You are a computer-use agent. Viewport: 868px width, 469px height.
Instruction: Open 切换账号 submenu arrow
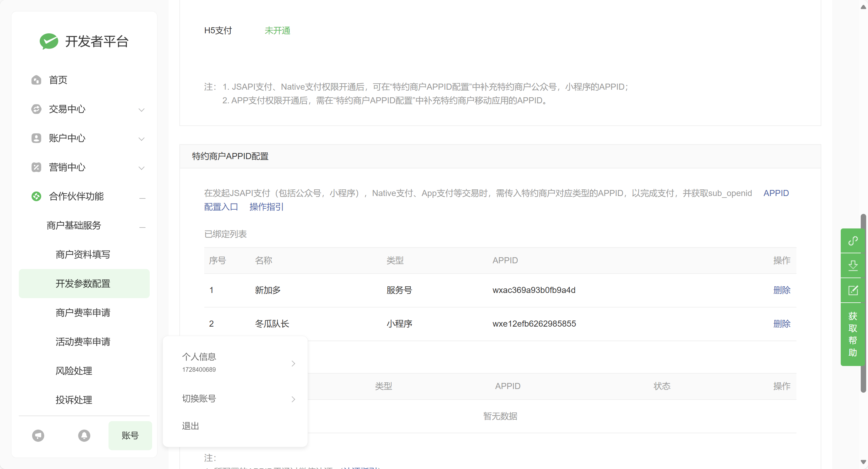coord(293,399)
